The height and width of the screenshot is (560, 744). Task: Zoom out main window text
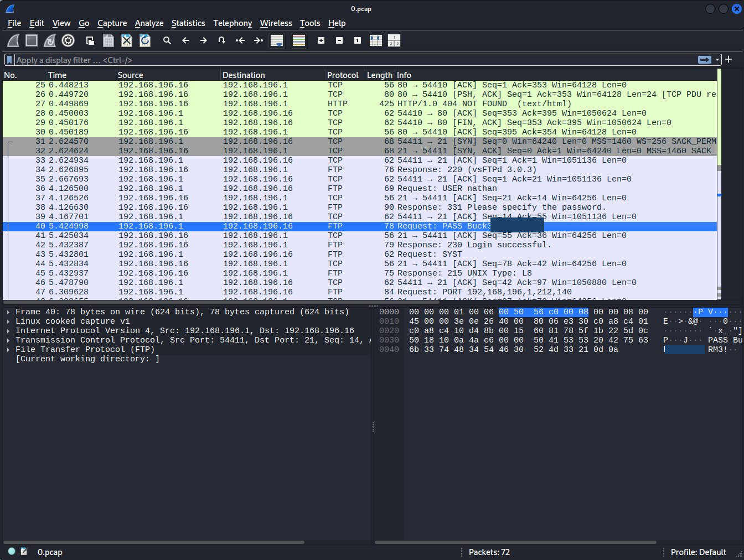click(x=339, y=40)
